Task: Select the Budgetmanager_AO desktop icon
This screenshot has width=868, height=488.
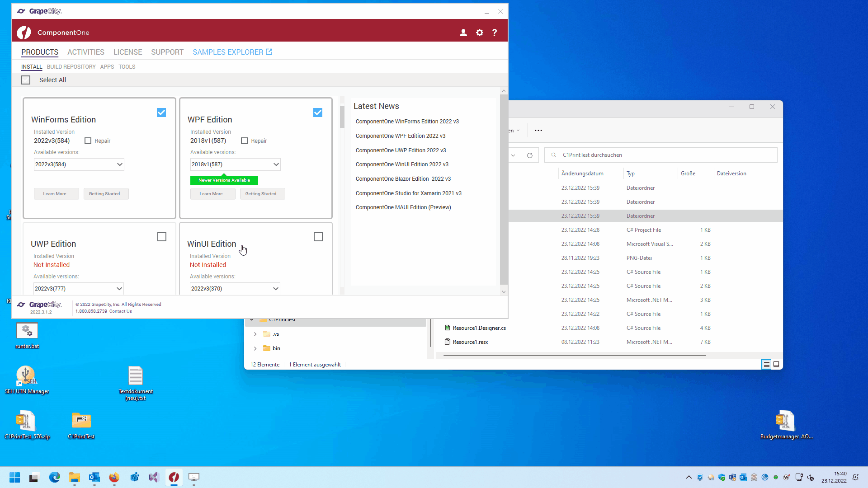Action: pyautogui.click(x=786, y=425)
